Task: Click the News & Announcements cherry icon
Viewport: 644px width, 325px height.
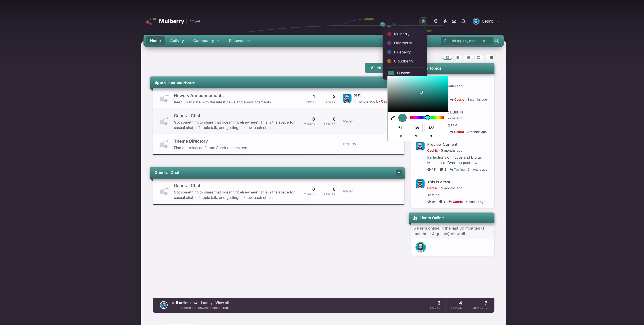Action: [164, 99]
